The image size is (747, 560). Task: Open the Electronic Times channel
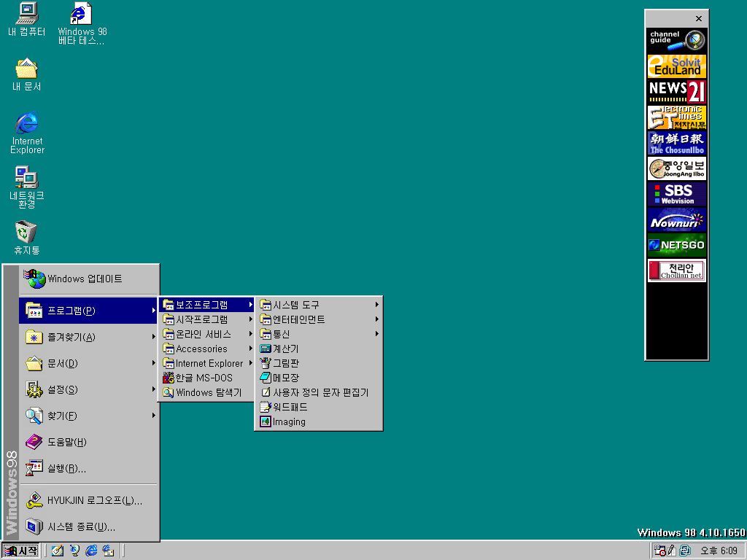pyautogui.click(x=677, y=117)
